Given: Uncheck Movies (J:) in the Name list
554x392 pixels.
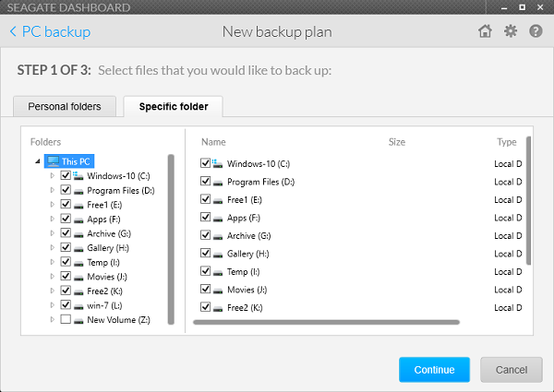Looking at the screenshot, I should click(205, 289).
